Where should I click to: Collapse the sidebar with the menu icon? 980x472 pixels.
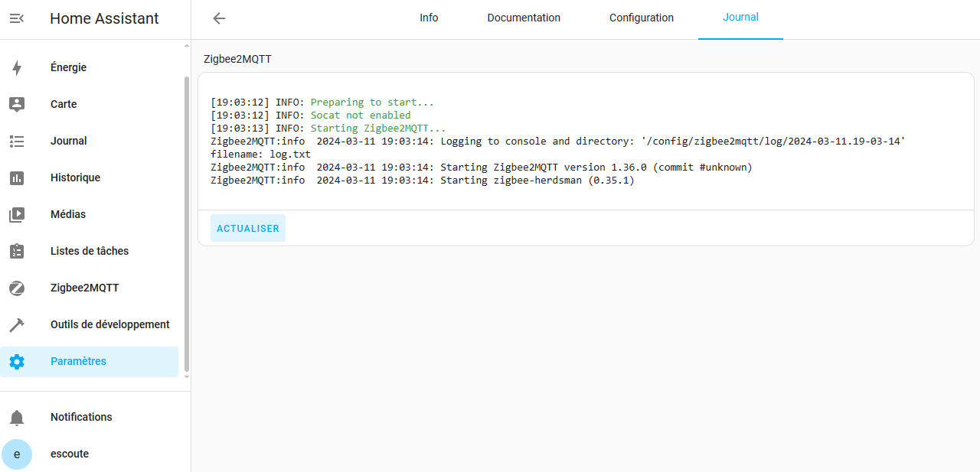click(x=17, y=18)
